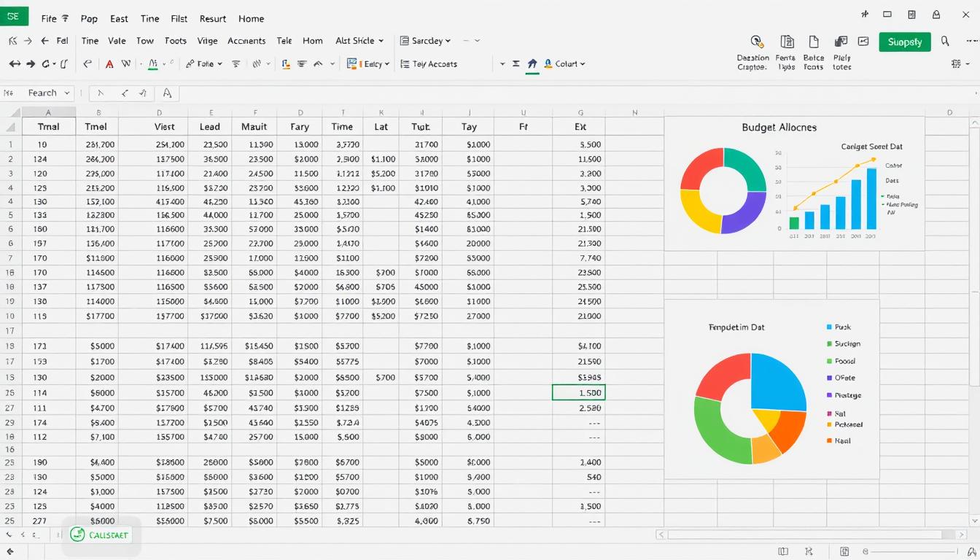This screenshot has height=560, width=980.
Task: Click the vertical scrollbar on right edge
Action: 975,321
